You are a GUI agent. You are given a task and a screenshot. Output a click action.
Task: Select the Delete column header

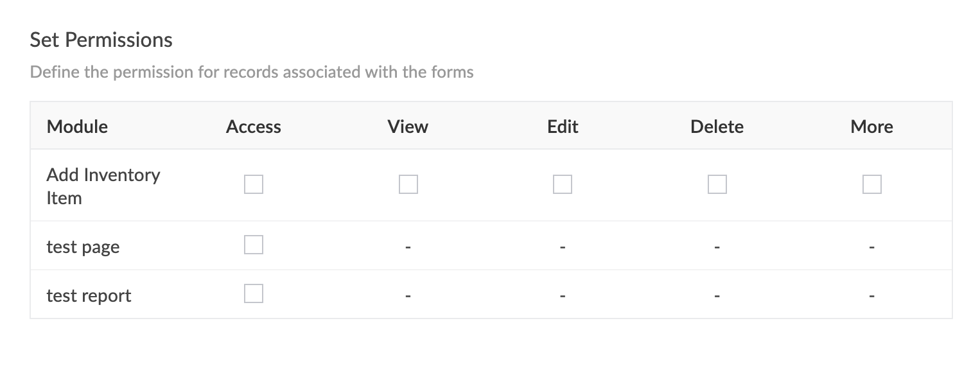(717, 127)
